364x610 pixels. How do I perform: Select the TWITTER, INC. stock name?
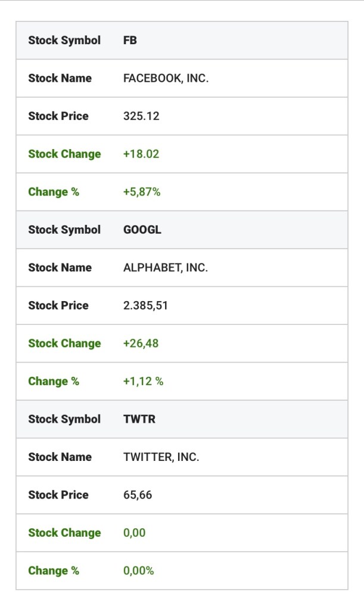pyautogui.click(x=161, y=457)
